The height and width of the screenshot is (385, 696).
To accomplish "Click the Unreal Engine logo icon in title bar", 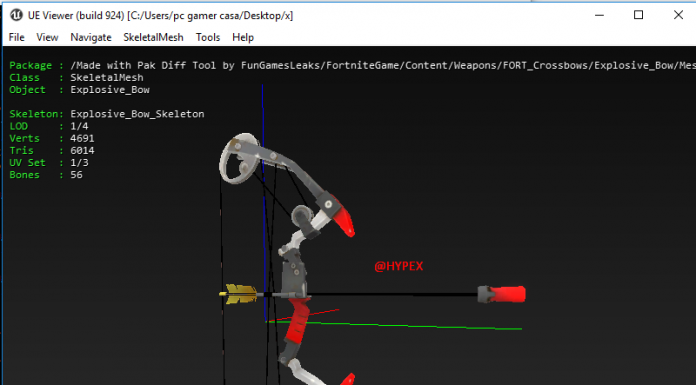I will [16, 15].
